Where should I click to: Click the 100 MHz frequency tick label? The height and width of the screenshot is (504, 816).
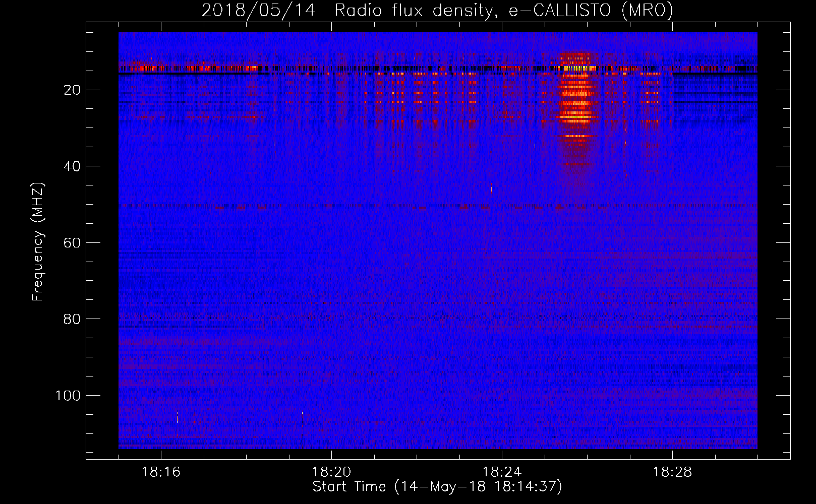(68, 396)
